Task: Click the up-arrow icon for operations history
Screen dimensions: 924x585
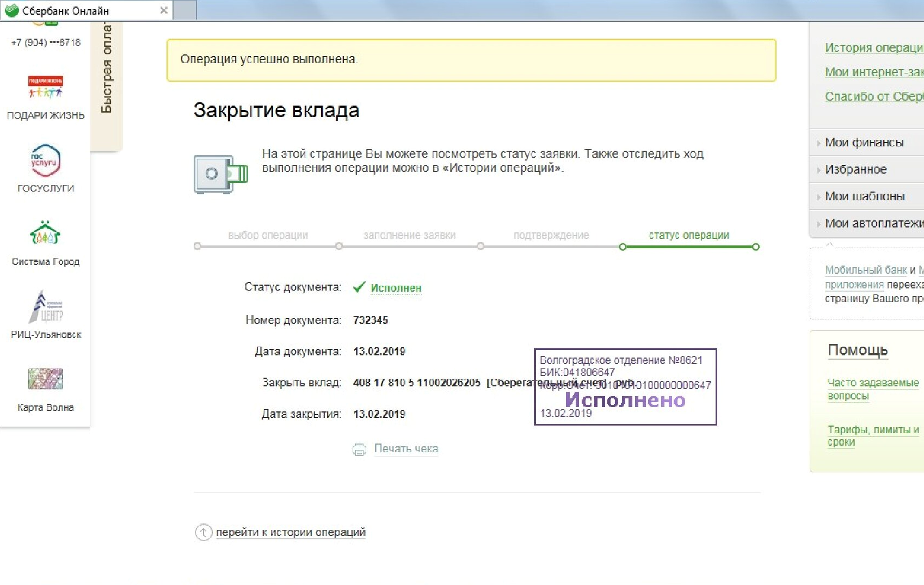Action: [204, 532]
